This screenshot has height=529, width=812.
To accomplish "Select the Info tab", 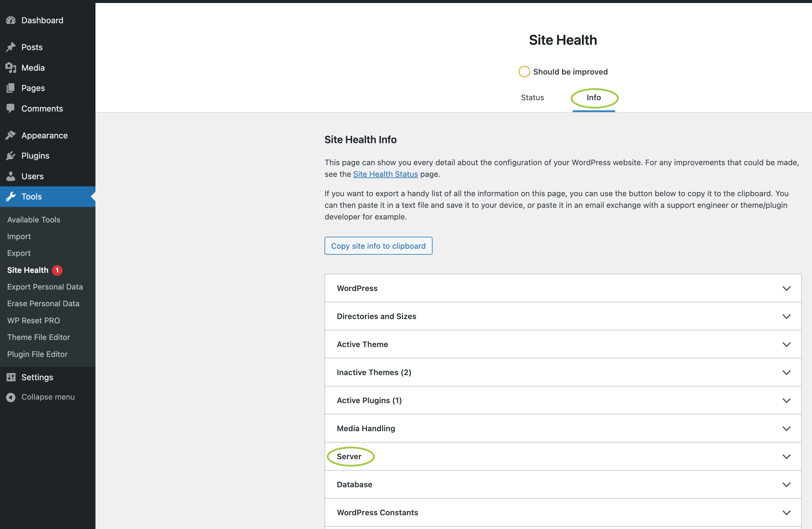I will click(593, 98).
